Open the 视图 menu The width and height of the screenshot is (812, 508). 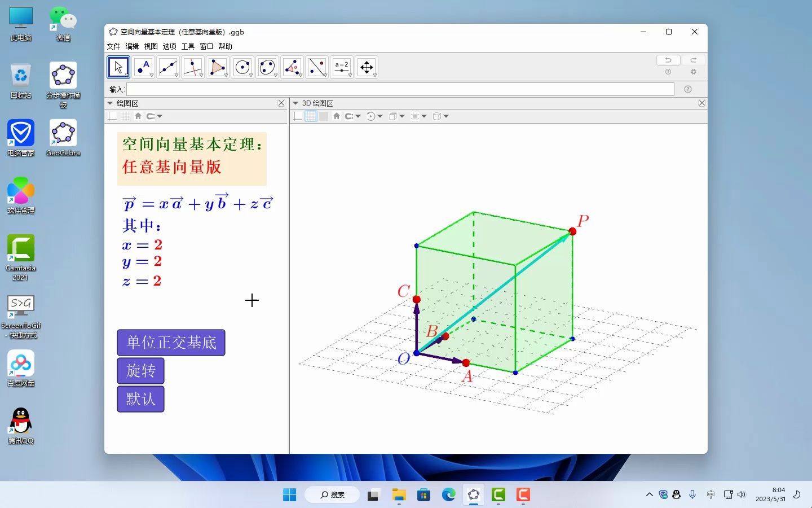(x=151, y=46)
